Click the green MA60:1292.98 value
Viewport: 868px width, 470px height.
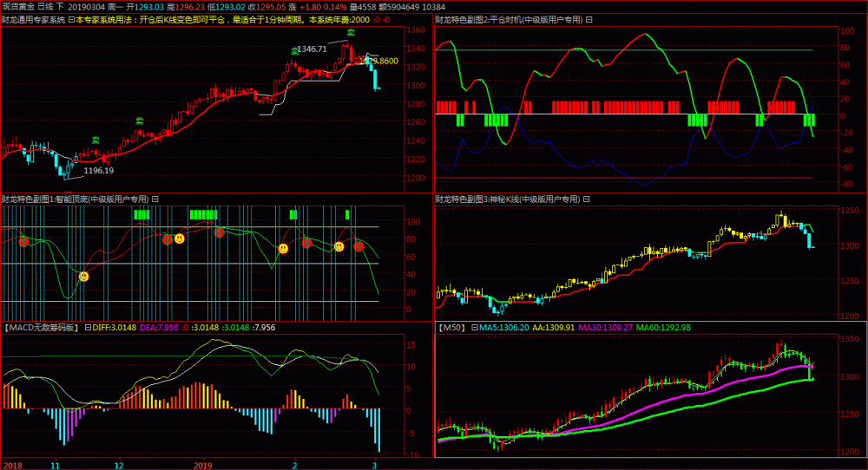pyautogui.click(x=663, y=327)
